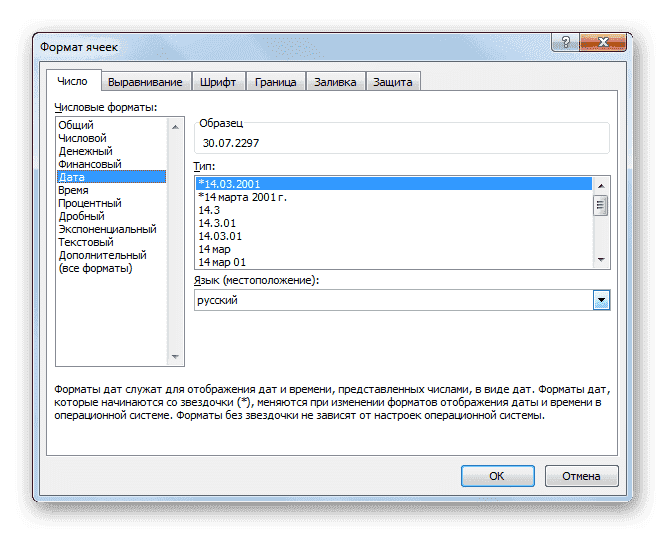
Task: Select the Дата format category
Action: (x=111, y=177)
